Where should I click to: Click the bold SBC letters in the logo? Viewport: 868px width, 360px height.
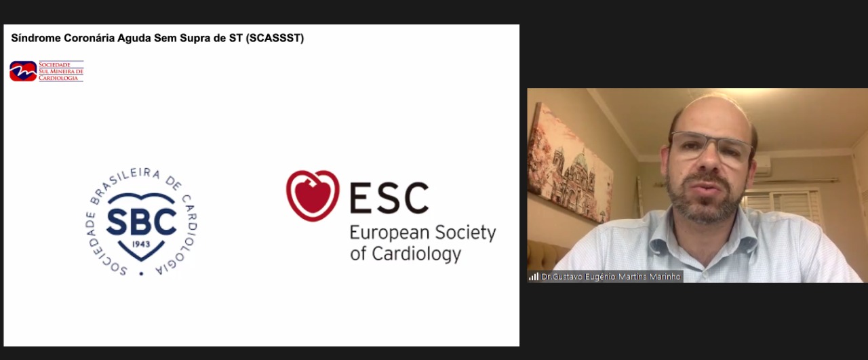[142, 221]
